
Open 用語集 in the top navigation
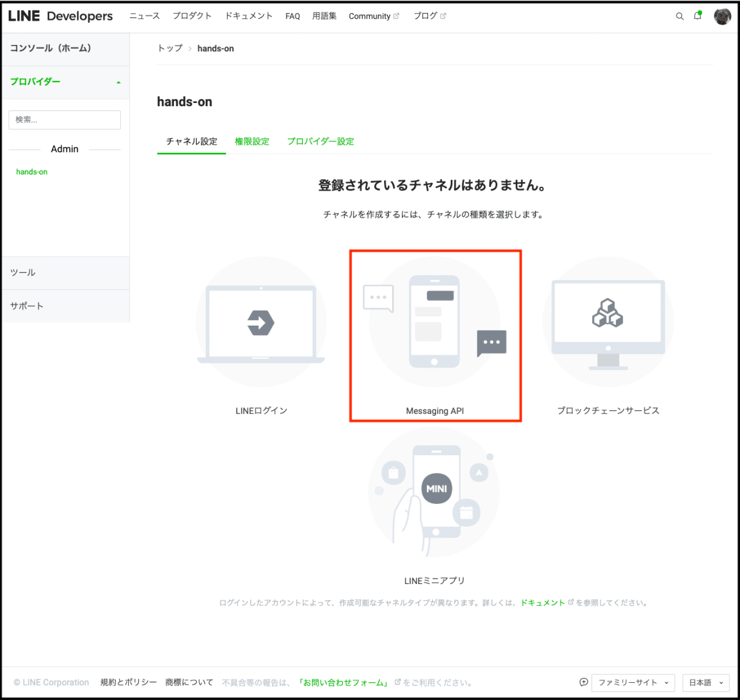pyautogui.click(x=324, y=16)
